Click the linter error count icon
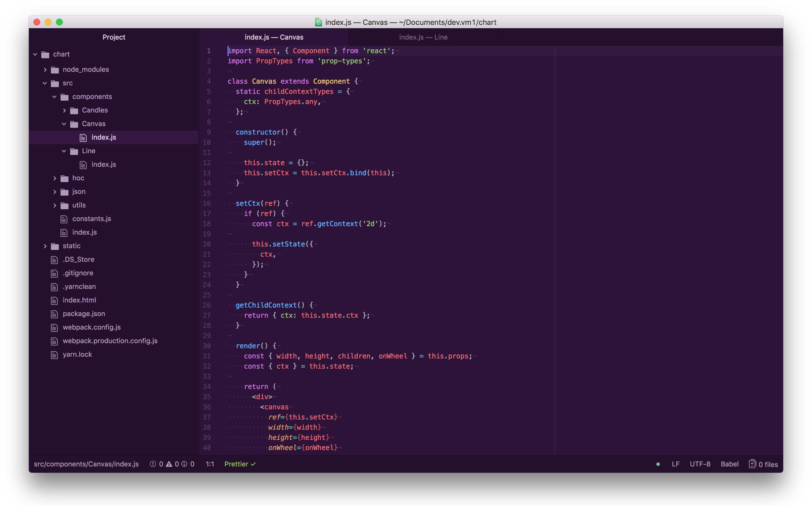The image size is (812, 506). (153, 464)
